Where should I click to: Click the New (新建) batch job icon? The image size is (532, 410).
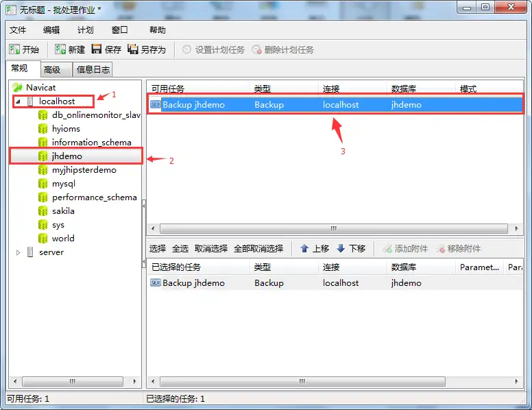pos(60,49)
